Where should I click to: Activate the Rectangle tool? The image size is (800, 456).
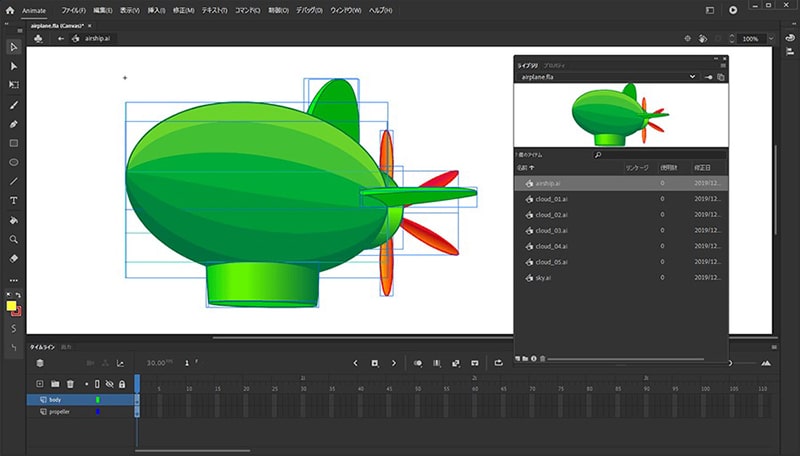click(14, 143)
